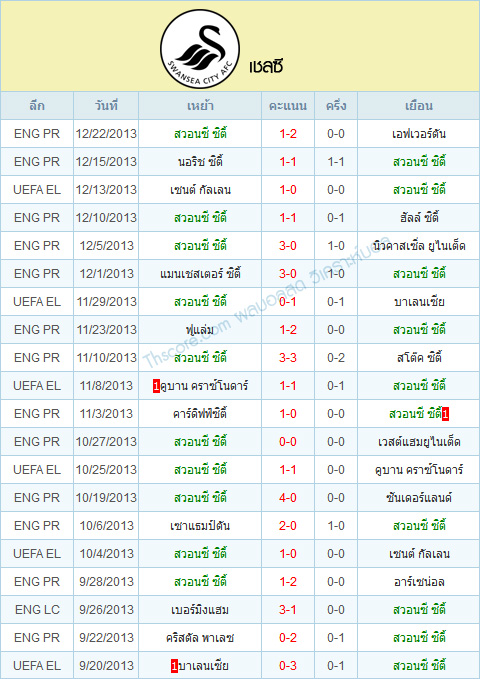
Task: Click score 4-0 against ซันเดอร์แลนด์
Action: point(288,498)
